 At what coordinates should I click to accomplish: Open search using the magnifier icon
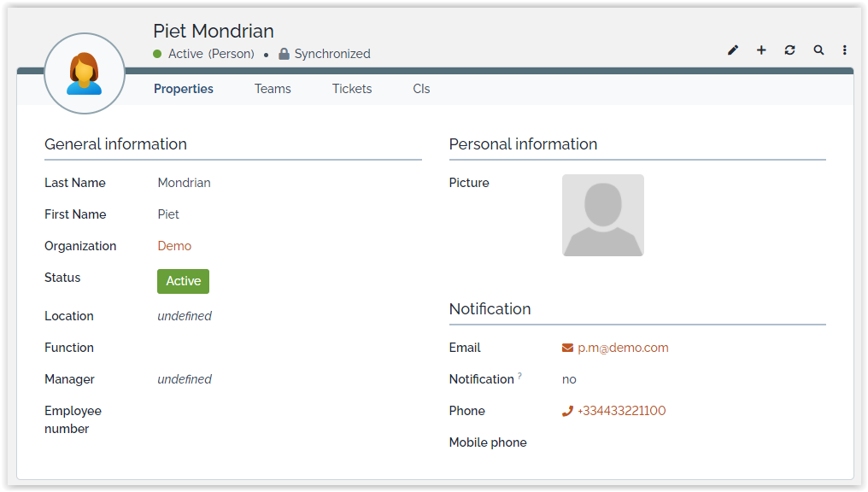[x=818, y=50]
